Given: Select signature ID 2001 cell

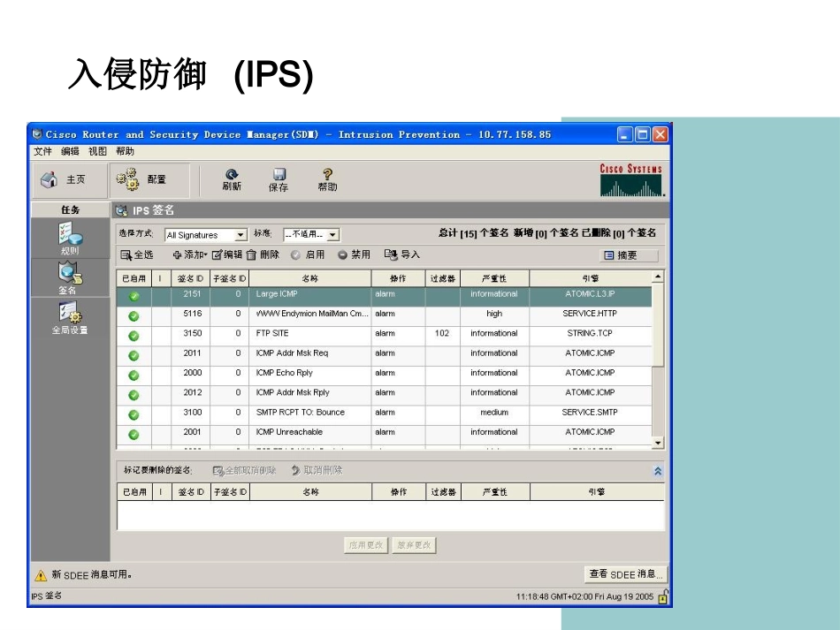Looking at the screenshot, I should pos(191,432).
